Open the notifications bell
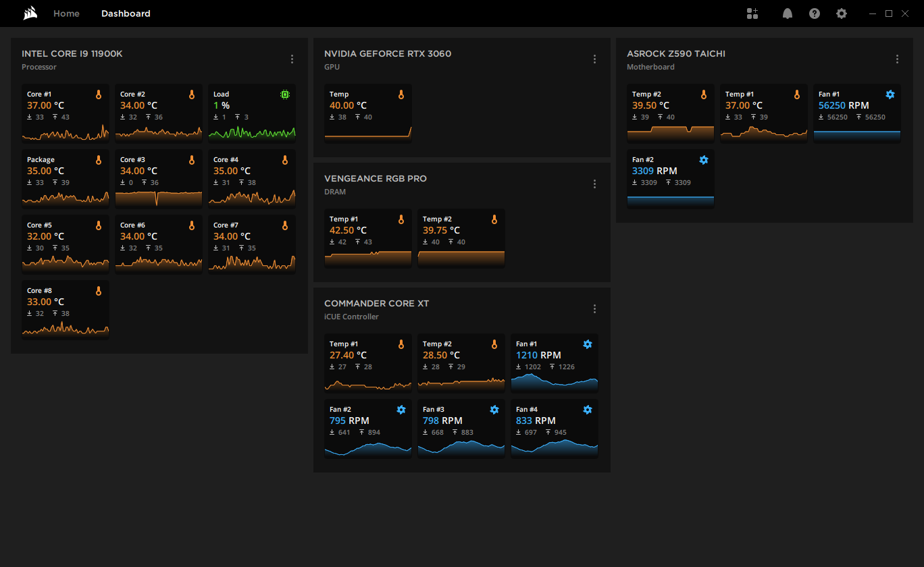 point(788,13)
